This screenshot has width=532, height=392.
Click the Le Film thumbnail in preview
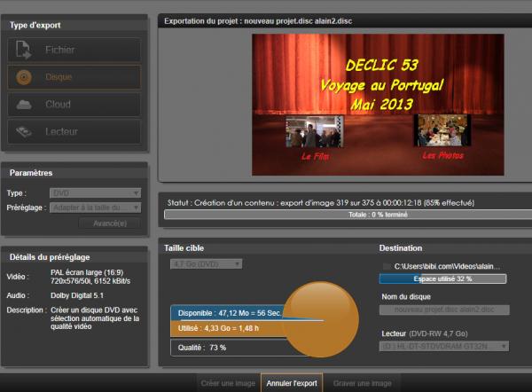coord(315,131)
